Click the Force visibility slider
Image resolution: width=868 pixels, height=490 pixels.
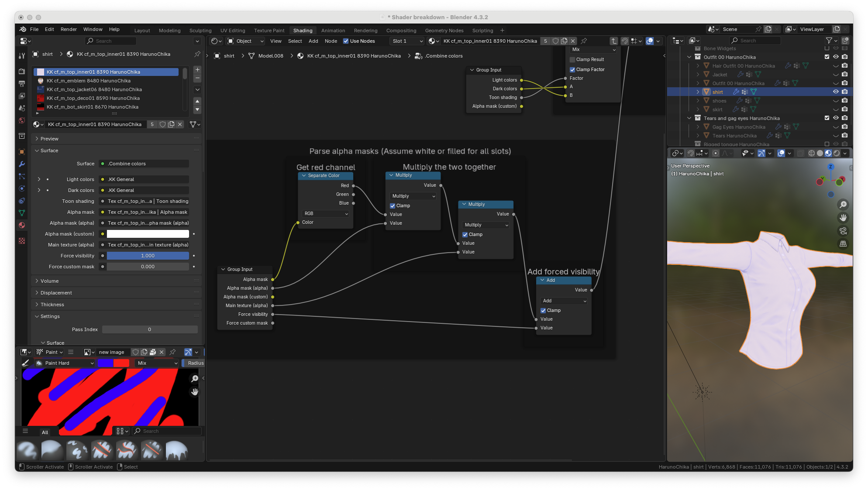[148, 256]
